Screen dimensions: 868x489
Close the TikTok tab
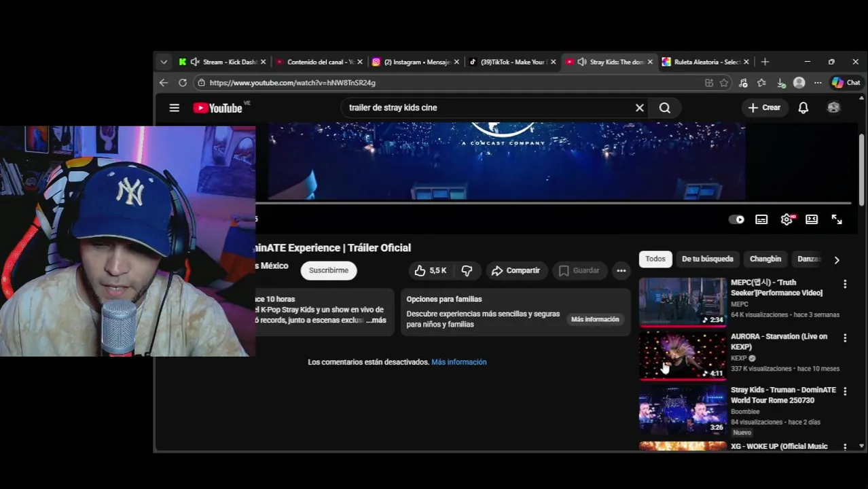553,62
